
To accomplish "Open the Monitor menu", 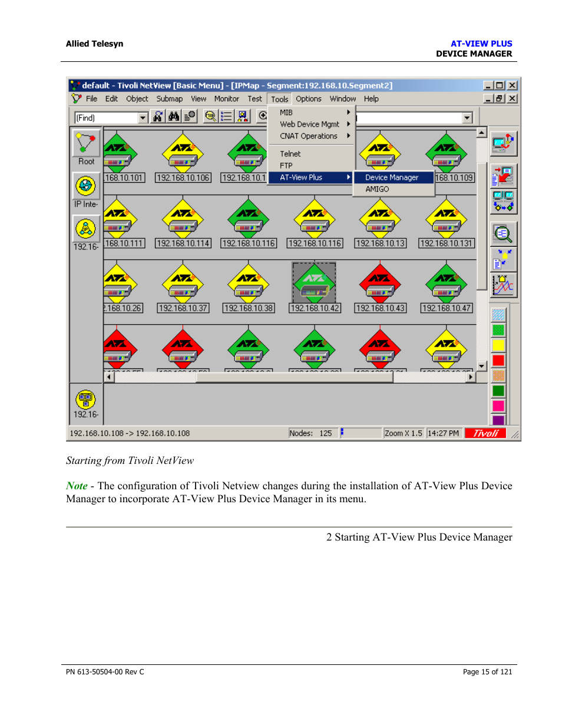I will pyautogui.click(x=227, y=99).
